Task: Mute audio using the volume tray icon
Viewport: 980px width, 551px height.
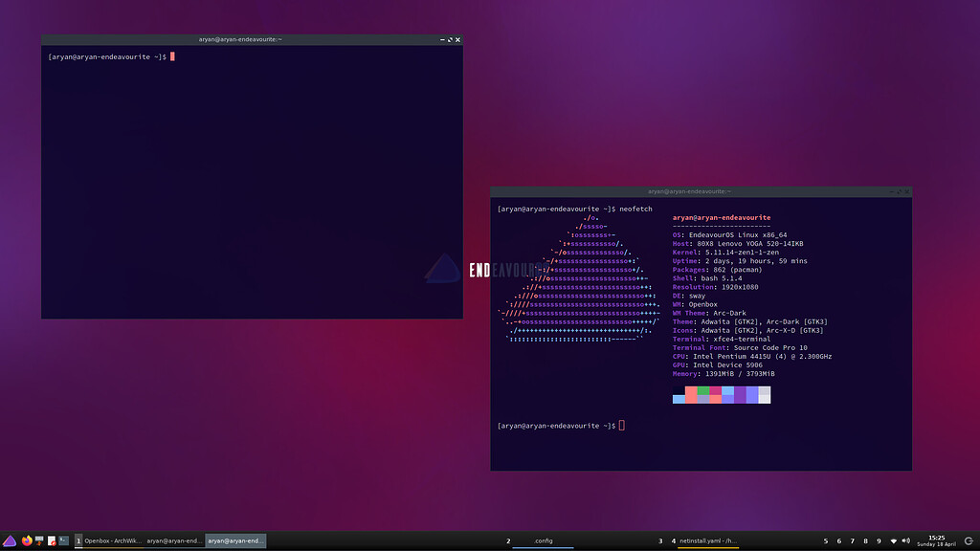Action: (x=904, y=540)
